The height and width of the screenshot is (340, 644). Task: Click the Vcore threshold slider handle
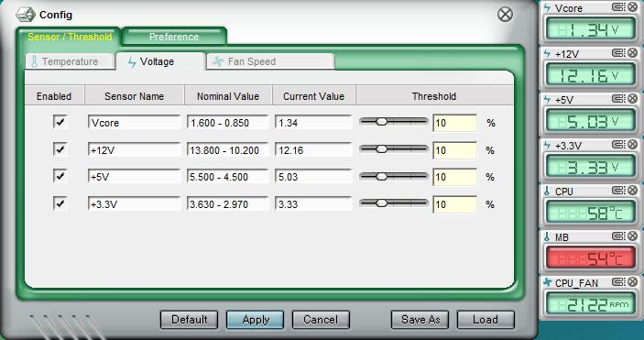point(382,121)
